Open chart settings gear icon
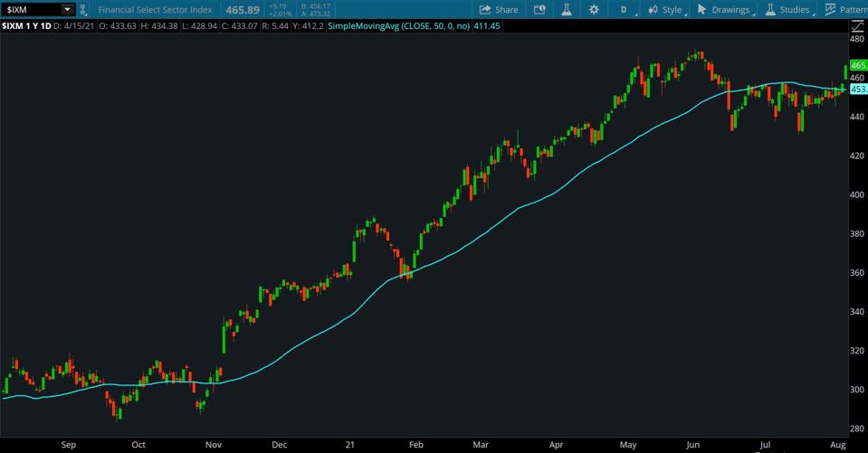The height and width of the screenshot is (453, 868). pos(594,10)
